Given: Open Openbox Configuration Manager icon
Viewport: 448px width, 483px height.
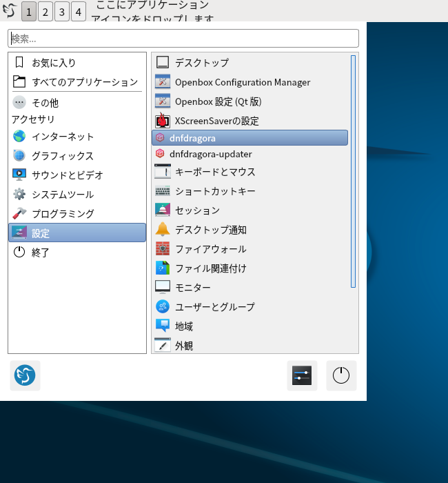Looking at the screenshot, I should 163,82.
